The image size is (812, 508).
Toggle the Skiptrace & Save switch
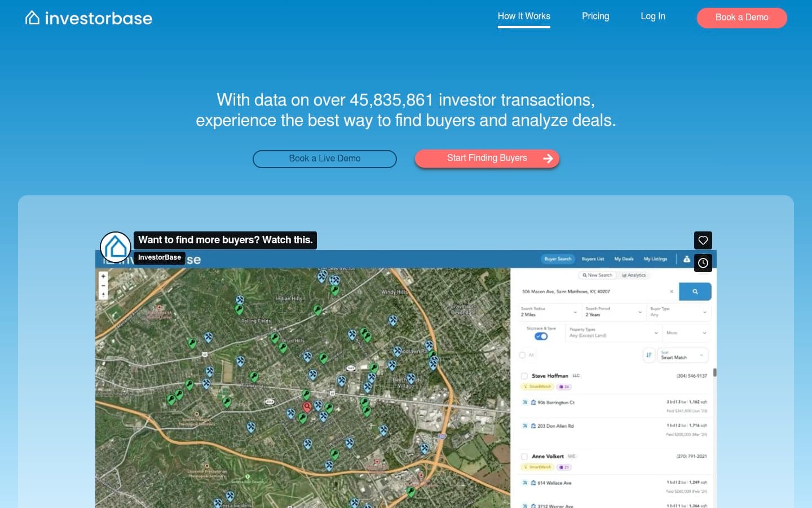tap(541, 336)
